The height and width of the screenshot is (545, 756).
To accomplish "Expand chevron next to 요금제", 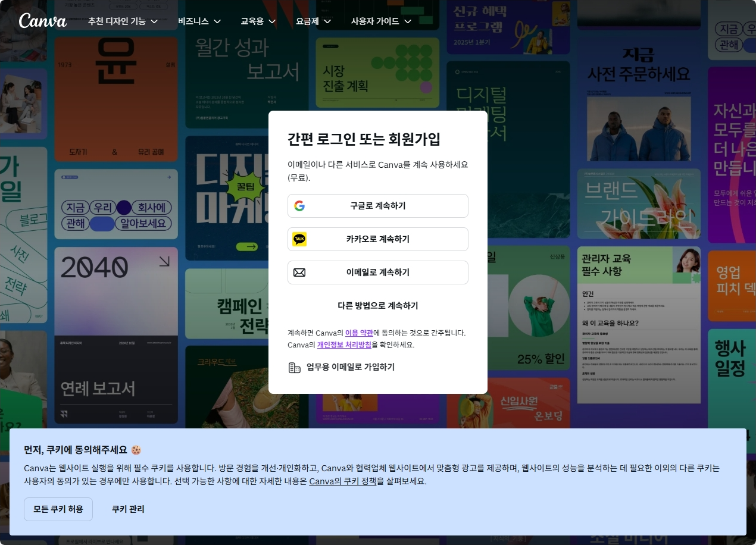I will click(327, 21).
